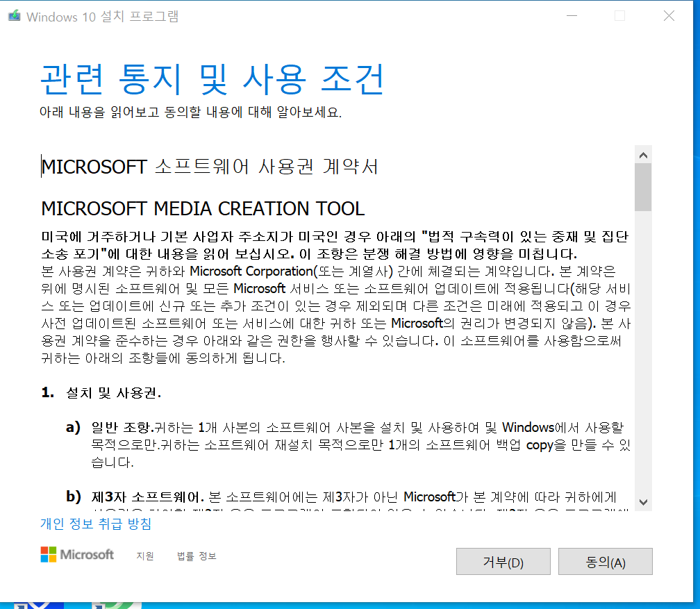Click the Windows 10 setup title bar icon
Image resolution: width=700 pixels, height=609 pixels.
(x=15, y=16)
